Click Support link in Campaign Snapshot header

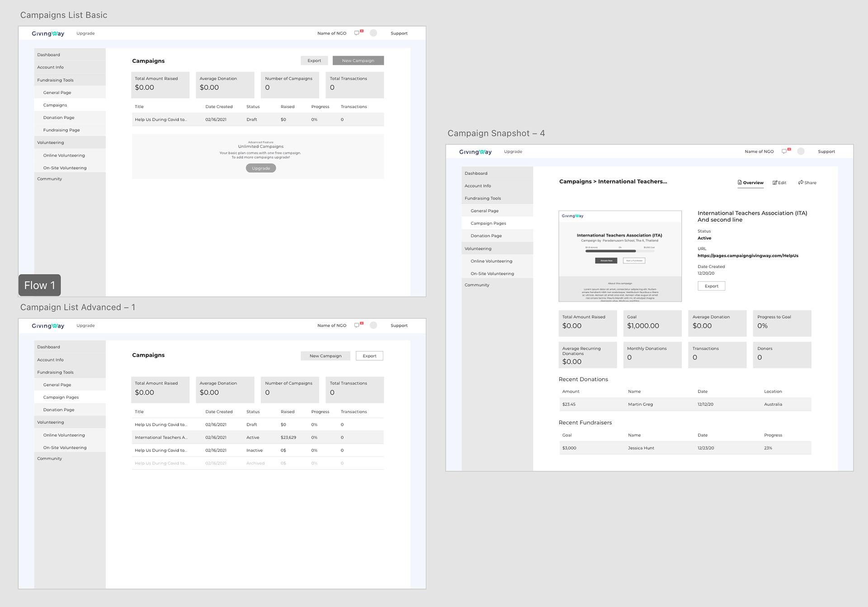coord(826,152)
